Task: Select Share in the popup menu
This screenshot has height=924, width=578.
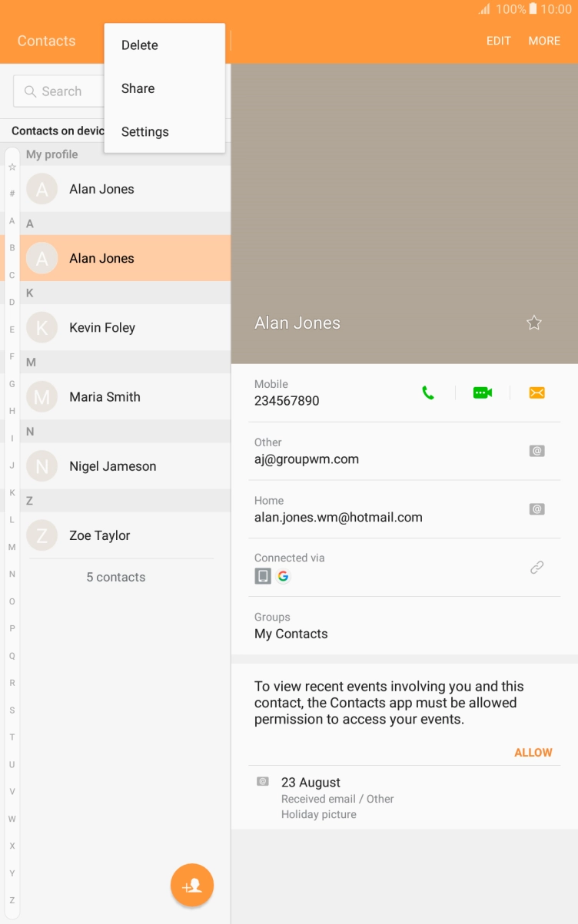Action: 138,88
